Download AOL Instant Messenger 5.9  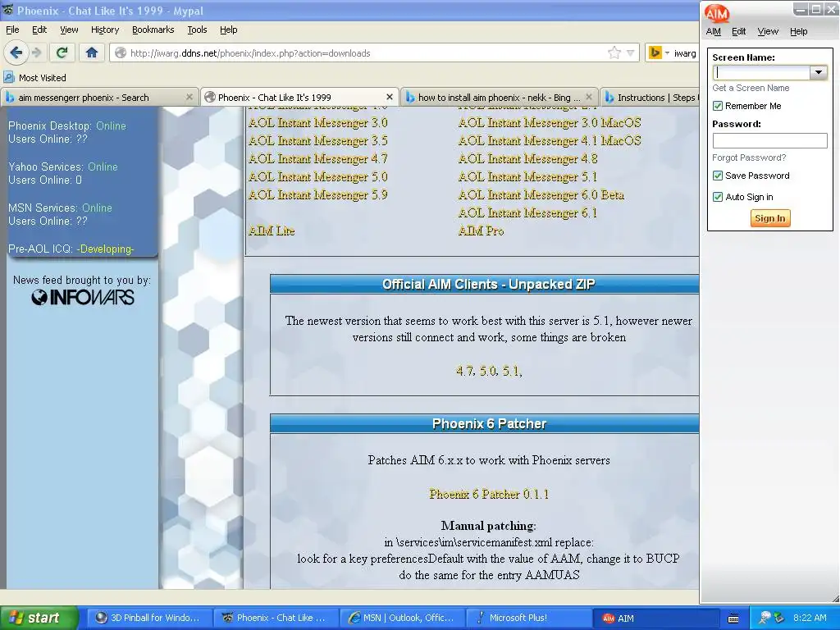tap(317, 194)
